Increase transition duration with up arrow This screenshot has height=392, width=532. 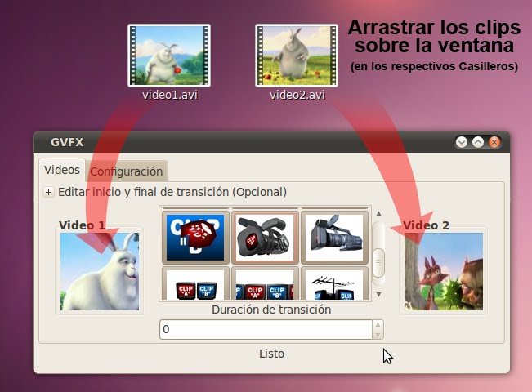377,325
